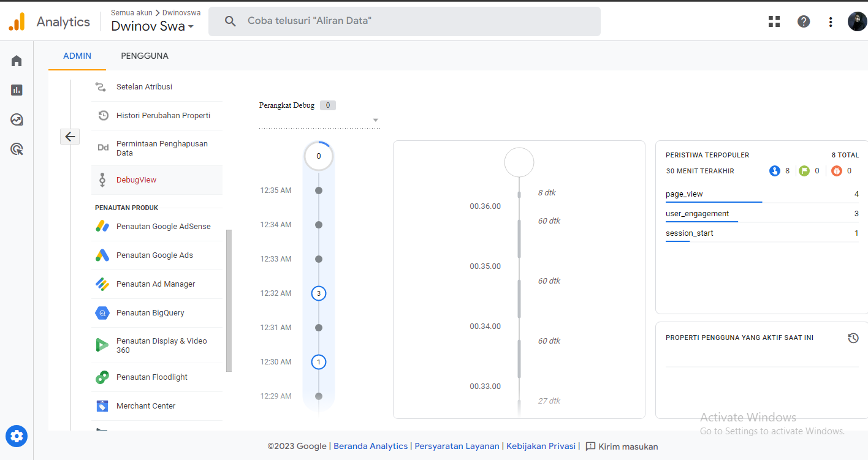Open the Home icon in the left rail
This screenshot has width=868, height=460.
coord(17,61)
